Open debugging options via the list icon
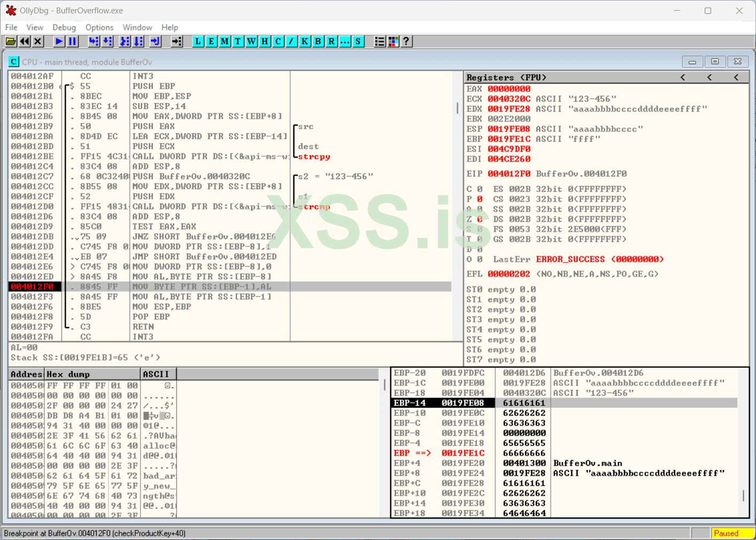Viewport: 756px width, 540px height. 380,41
